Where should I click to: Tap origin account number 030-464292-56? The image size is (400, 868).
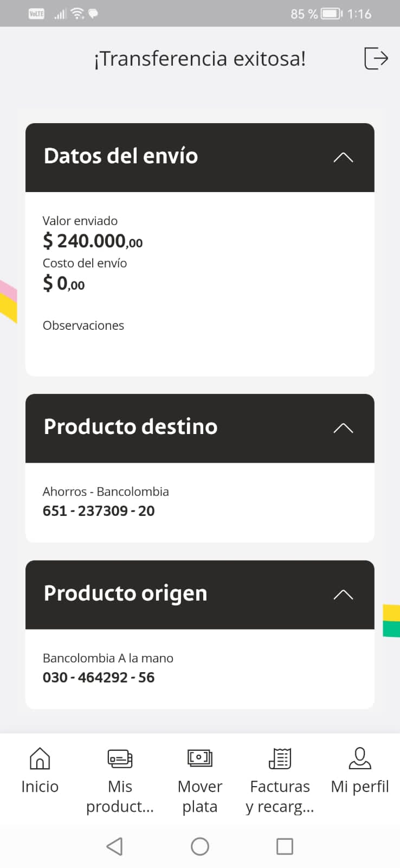tap(99, 678)
